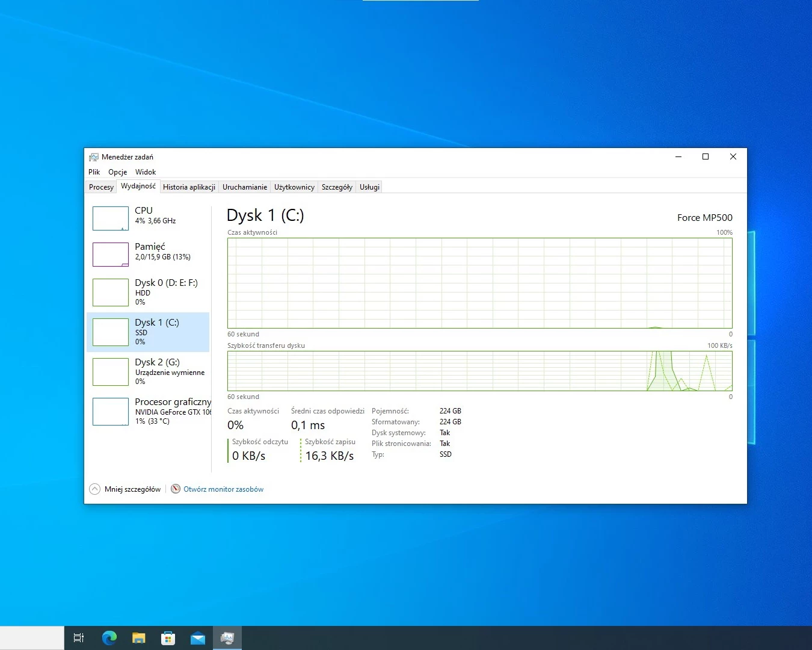The width and height of the screenshot is (812, 650).
Task: Click the Mniej szczegółów chevron icon
Action: [x=95, y=489]
